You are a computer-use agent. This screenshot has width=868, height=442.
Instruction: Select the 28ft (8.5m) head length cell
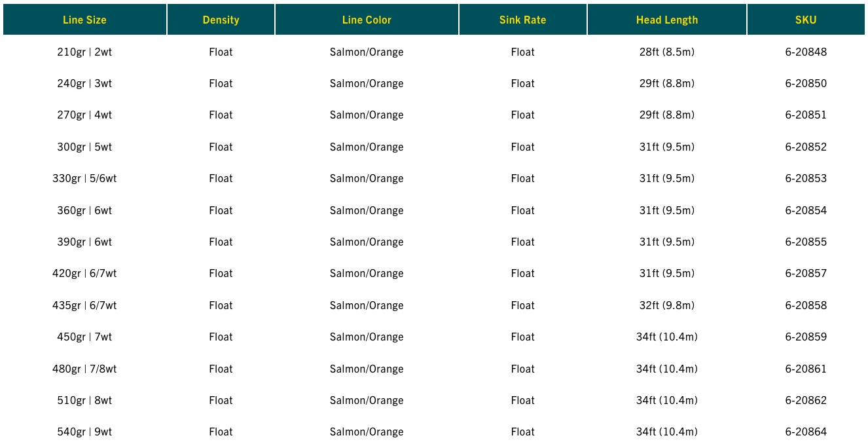666,52
